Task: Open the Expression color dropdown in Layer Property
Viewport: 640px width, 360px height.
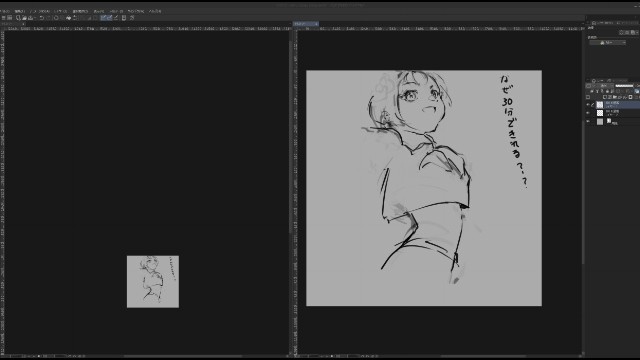Action: [607, 42]
